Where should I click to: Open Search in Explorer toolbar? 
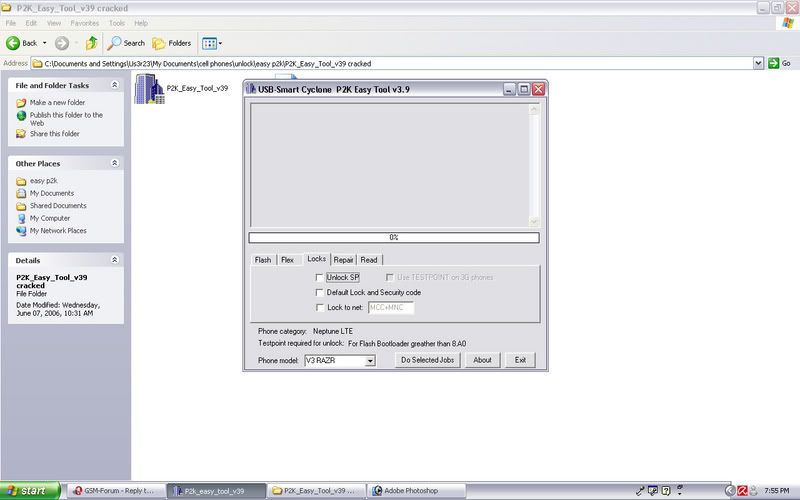(126, 43)
